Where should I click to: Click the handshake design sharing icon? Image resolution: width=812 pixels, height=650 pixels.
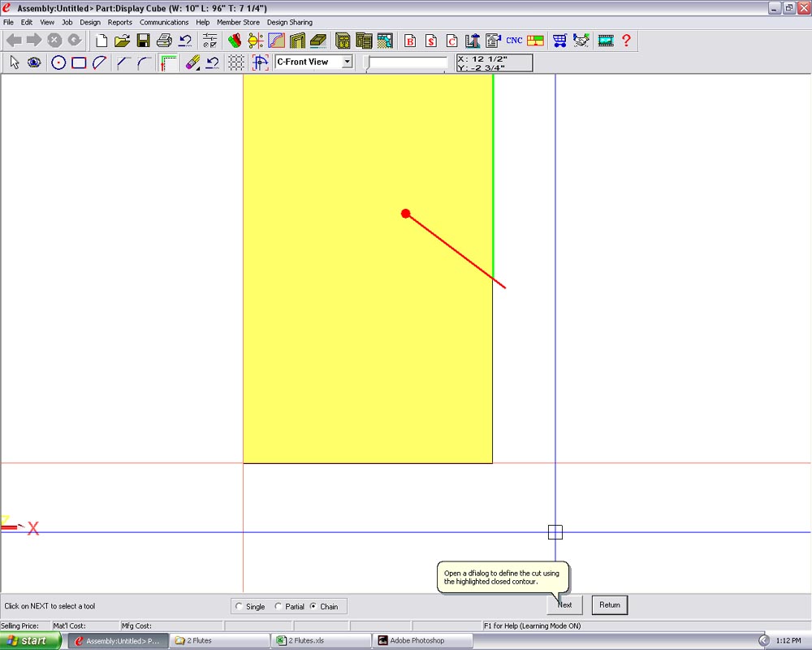581,41
